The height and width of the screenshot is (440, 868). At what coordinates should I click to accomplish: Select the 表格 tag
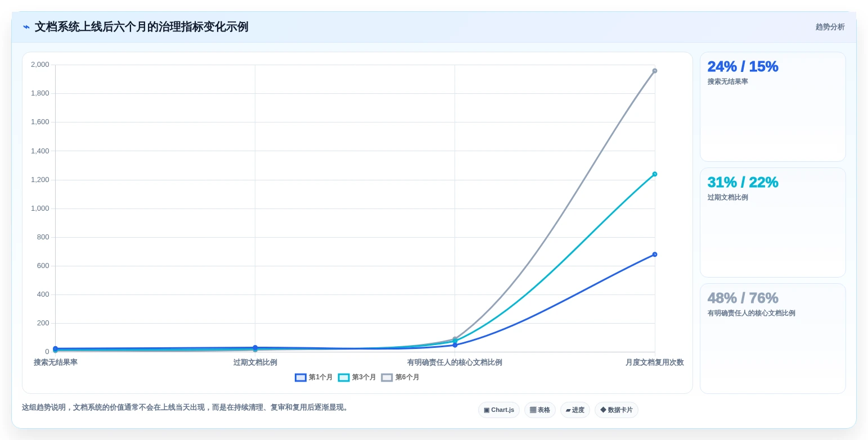[x=540, y=410]
